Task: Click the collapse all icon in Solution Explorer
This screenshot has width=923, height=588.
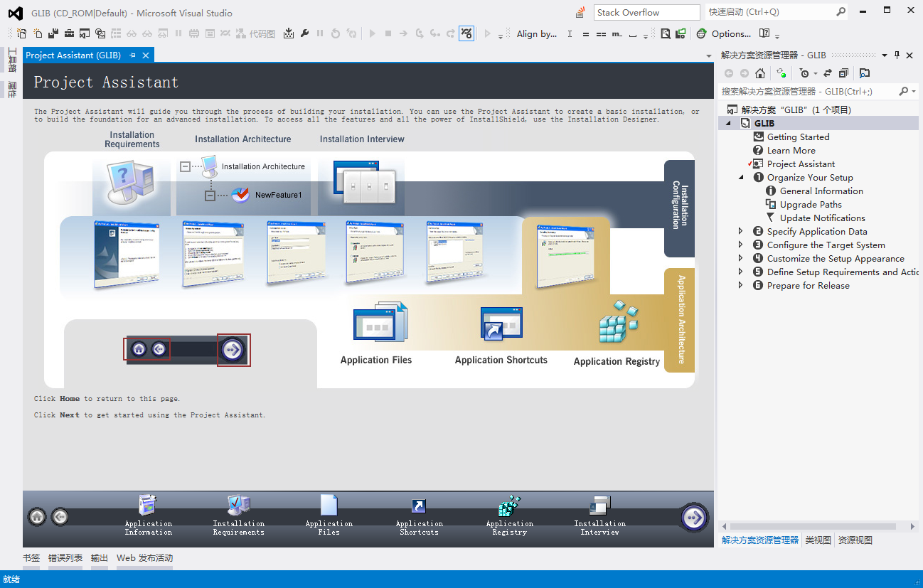Action: click(x=844, y=73)
